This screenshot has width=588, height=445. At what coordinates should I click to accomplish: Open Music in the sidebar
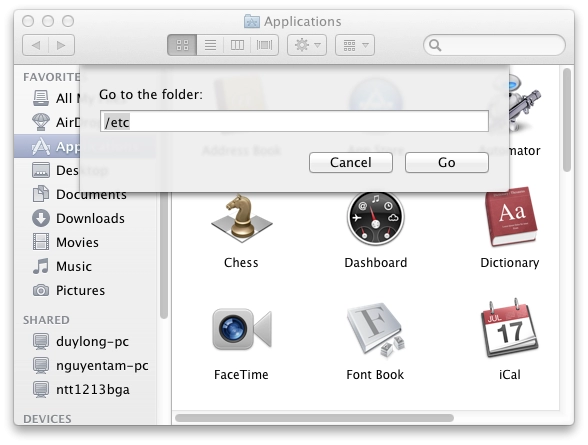coord(84,266)
